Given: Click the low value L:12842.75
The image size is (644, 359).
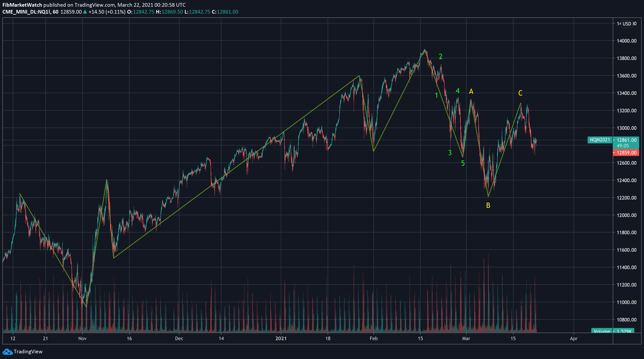Looking at the screenshot, I should coord(197,12).
